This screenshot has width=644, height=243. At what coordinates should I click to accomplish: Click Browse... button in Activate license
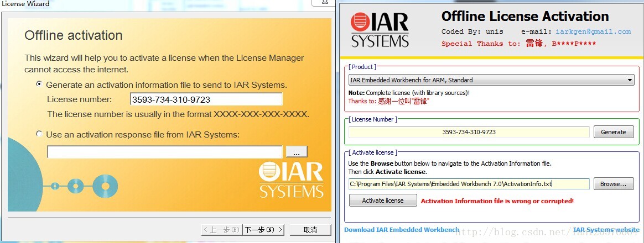613,184
